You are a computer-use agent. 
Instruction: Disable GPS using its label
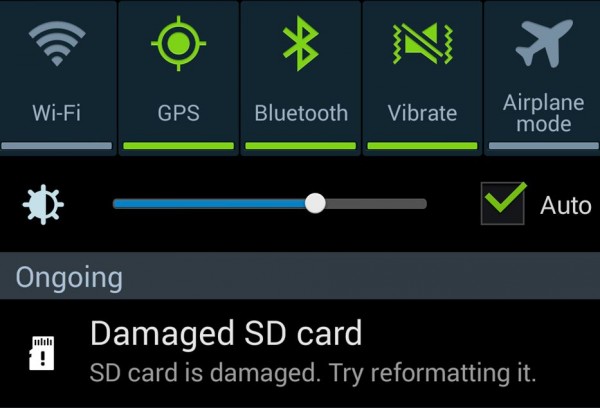[178, 113]
